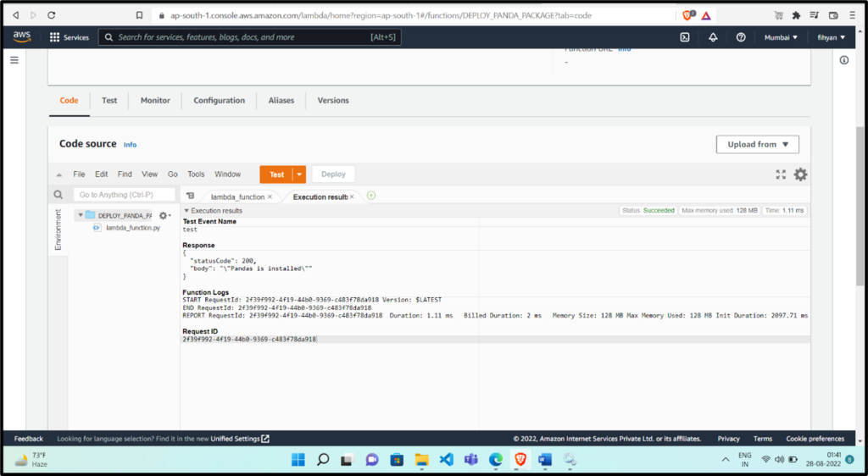Open the notifications bell
The height and width of the screenshot is (476, 868).
pyautogui.click(x=713, y=37)
